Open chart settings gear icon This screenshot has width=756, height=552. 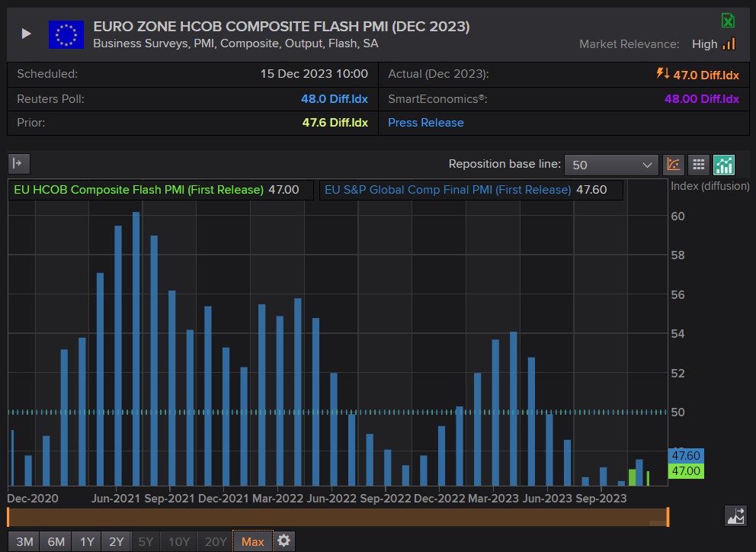coord(284,541)
